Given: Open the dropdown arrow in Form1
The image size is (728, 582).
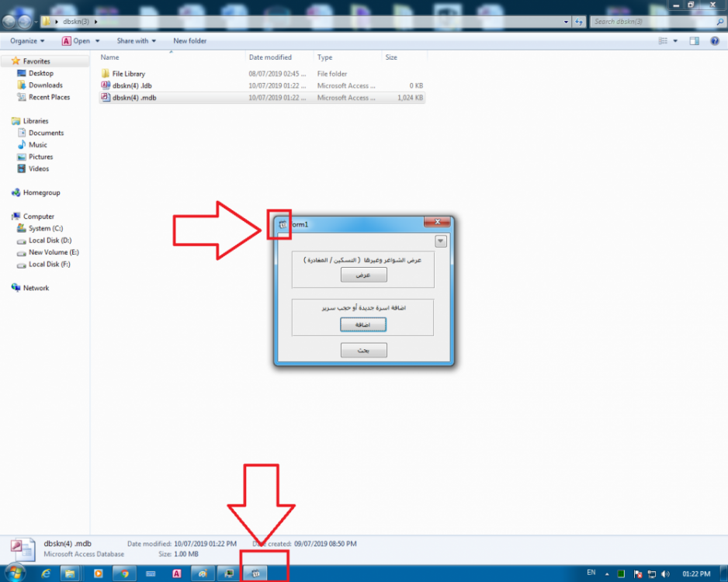Looking at the screenshot, I should (441, 241).
